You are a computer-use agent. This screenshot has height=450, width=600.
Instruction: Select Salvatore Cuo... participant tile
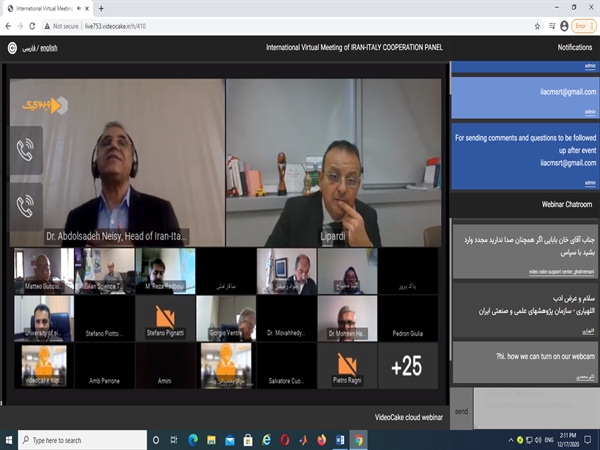click(x=287, y=366)
